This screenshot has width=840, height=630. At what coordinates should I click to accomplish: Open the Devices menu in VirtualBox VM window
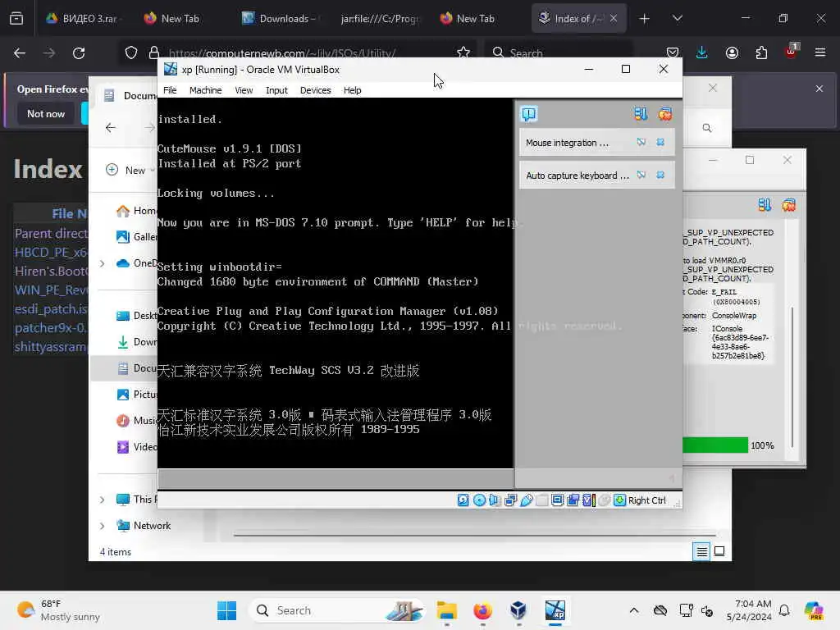pyautogui.click(x=315, y=90)
